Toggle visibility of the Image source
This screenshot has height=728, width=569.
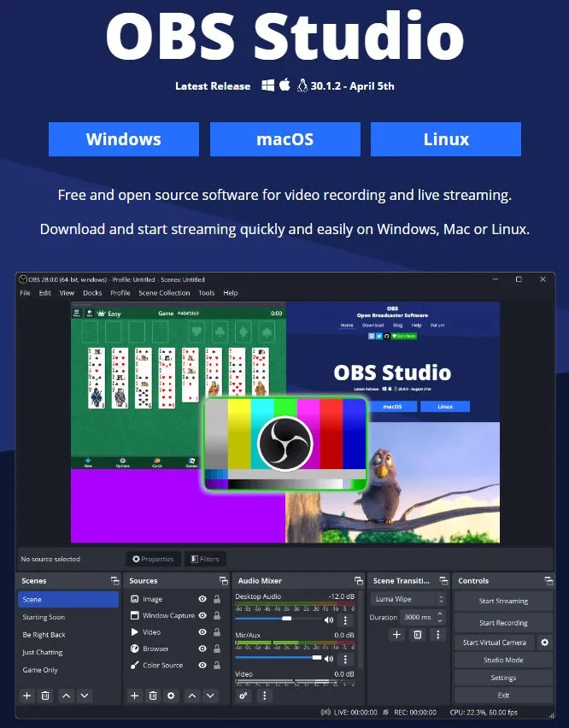202,599
